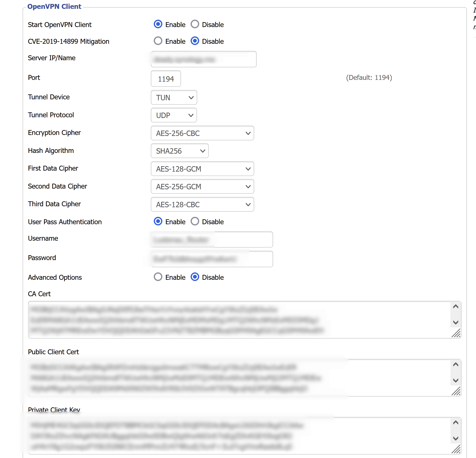Click the OpenVPN Client section title
The image size is (476, 458).
pyautogui.click(x=54, y=6)
